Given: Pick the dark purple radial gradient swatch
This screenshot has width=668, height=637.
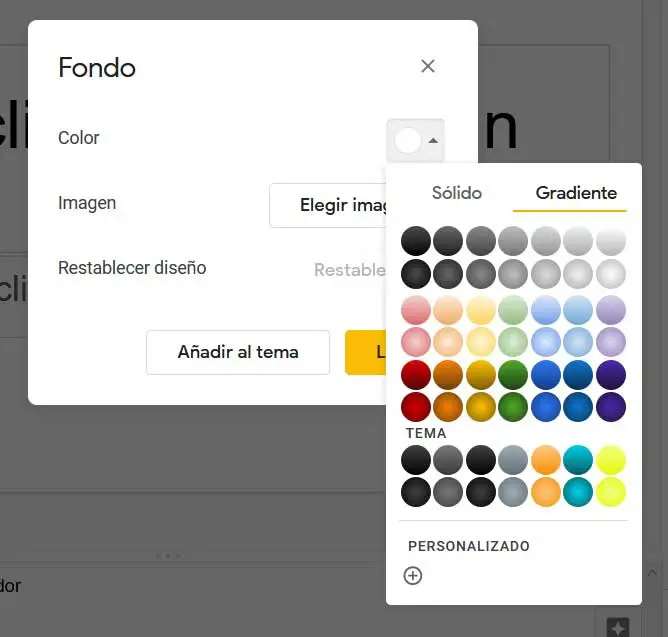Looking at the screenshot, I should click(610, 407).
